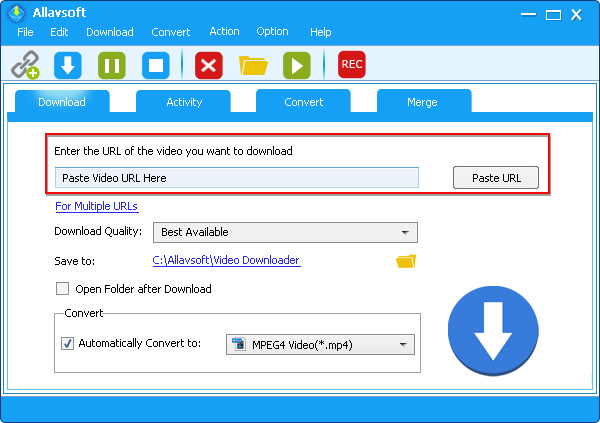Delete the task with red X icon
600x423 pixels.
click(209, 65)
